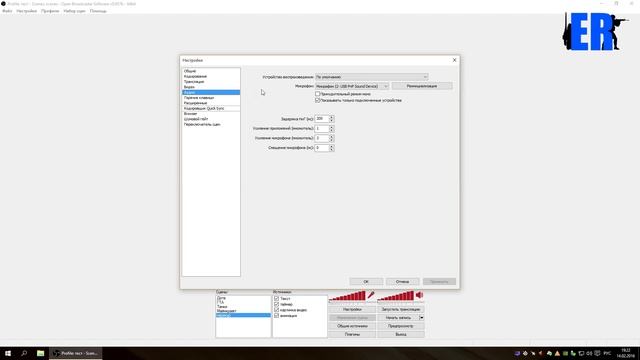Image resolution: width=640 pixels, height=360 pixels.
Task: Click Общие источники button
Action: [x=352, y=326]
